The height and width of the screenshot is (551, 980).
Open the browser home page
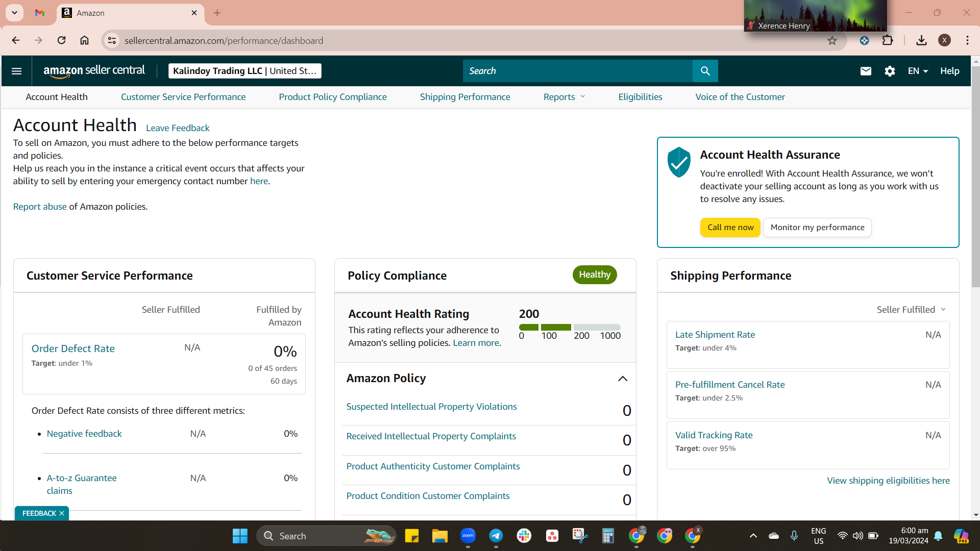[84, 40]
